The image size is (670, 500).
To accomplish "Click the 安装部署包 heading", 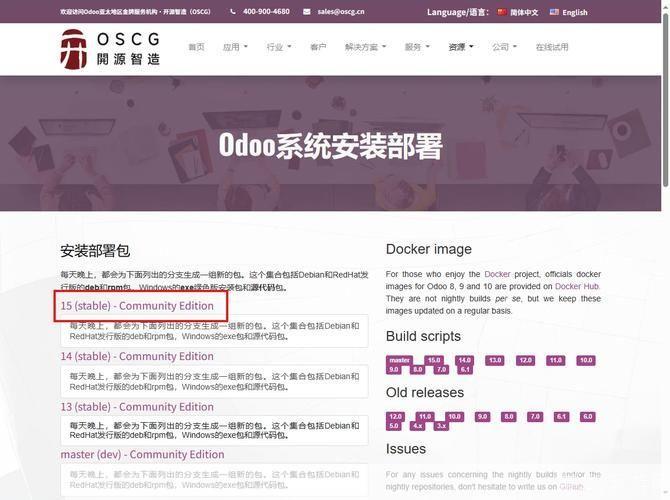I will tap(95, 251).
